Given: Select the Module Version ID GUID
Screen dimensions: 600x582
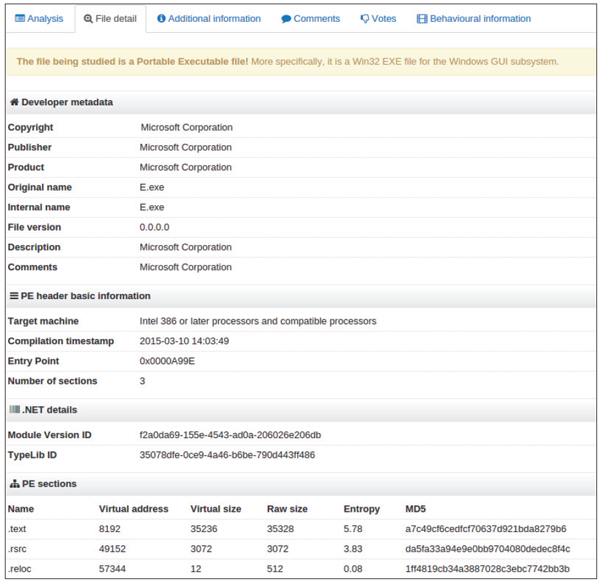Looking at the screenshot, I should coord(230,435).
